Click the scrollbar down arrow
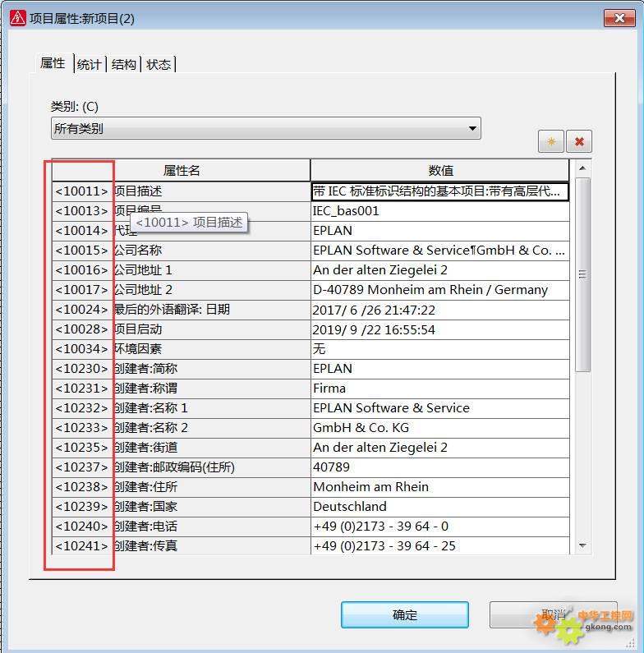 point(582,545)
